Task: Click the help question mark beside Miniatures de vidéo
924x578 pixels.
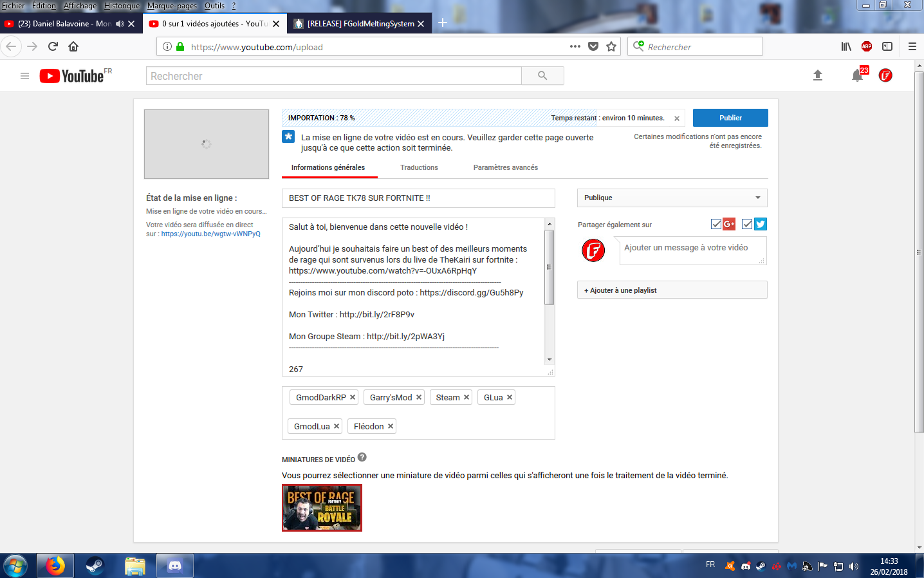Action: (362, 458)
